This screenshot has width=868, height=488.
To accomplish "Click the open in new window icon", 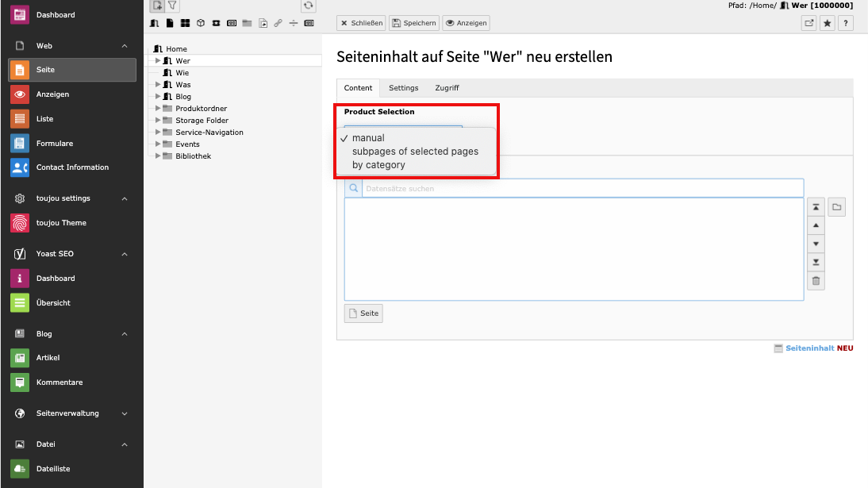I will pyautogui.click(x=809, y=24).
